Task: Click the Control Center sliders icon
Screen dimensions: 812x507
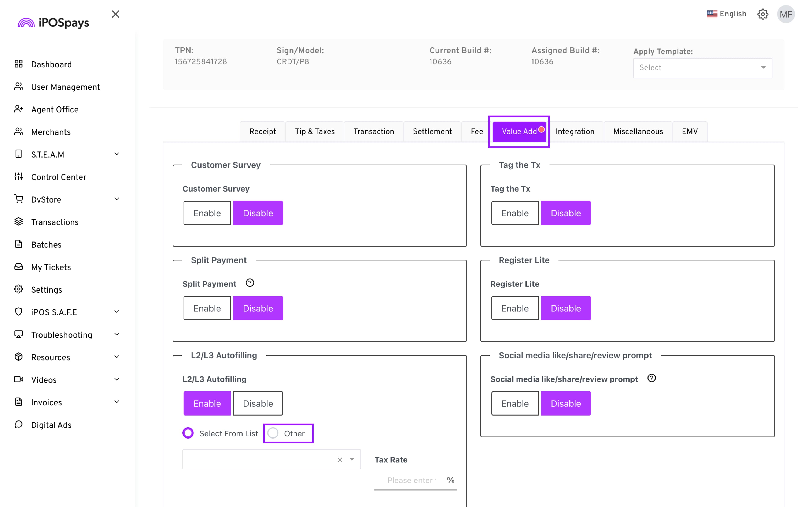Action: (18, 176)
